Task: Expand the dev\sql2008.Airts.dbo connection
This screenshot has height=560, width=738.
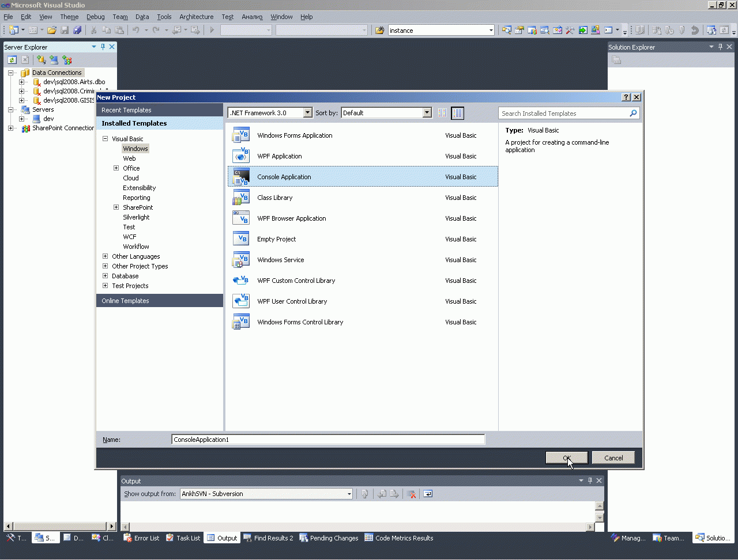Action: point(21,82)
